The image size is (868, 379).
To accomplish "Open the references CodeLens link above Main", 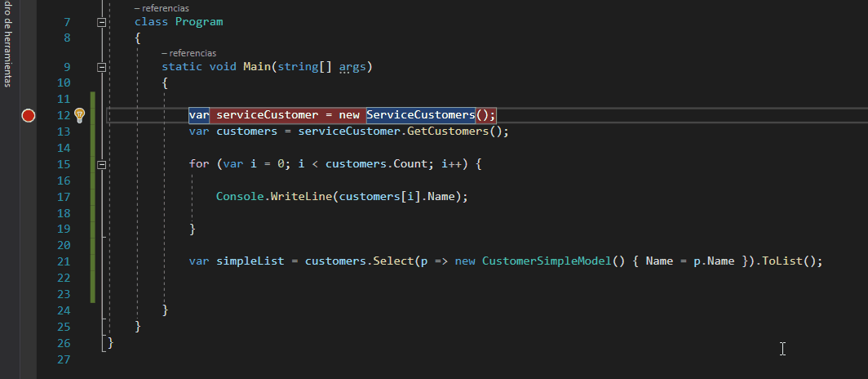I will point(188,53).
